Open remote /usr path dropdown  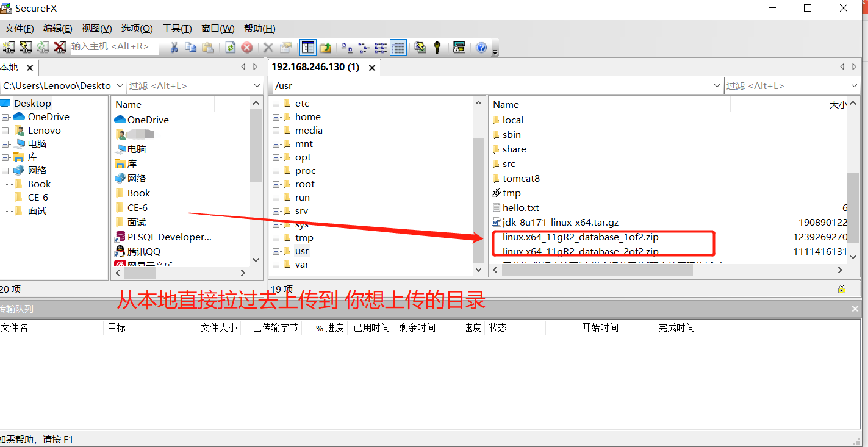tap(716, 86)
